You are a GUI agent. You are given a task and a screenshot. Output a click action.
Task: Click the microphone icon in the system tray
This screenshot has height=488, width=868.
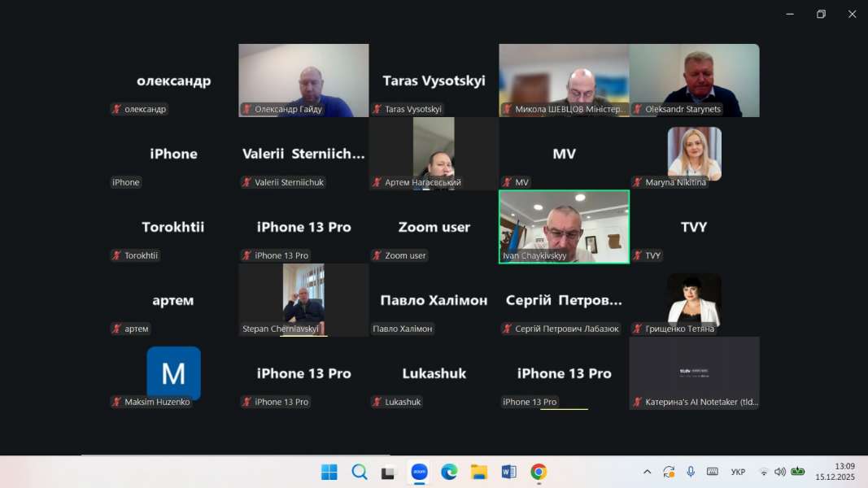(x=691, y=472)
